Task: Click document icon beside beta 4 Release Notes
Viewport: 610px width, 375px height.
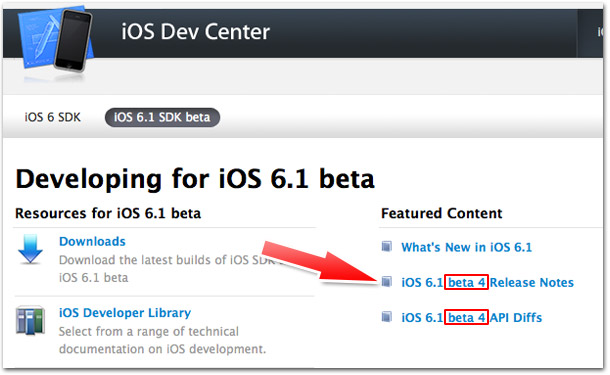Action: coord(386,282)
